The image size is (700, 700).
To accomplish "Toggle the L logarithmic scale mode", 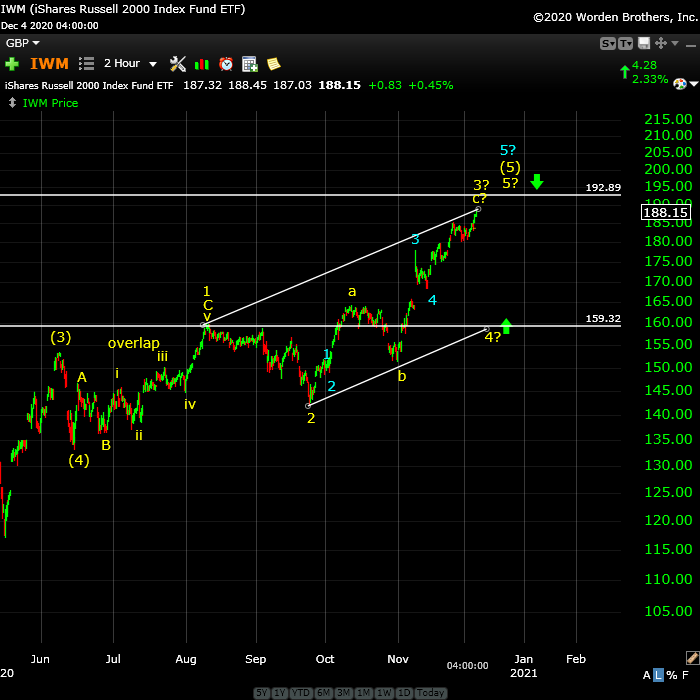I will (658, 675).
